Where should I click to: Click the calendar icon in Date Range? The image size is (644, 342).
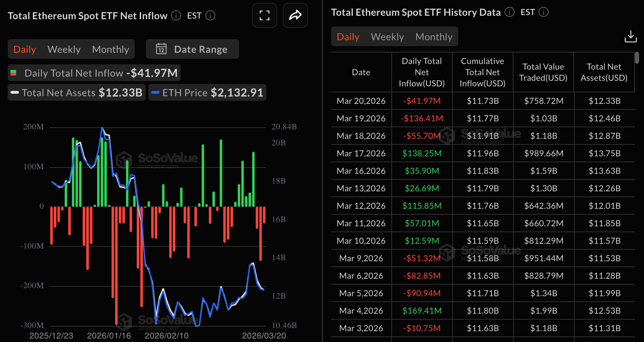point(161,49)
